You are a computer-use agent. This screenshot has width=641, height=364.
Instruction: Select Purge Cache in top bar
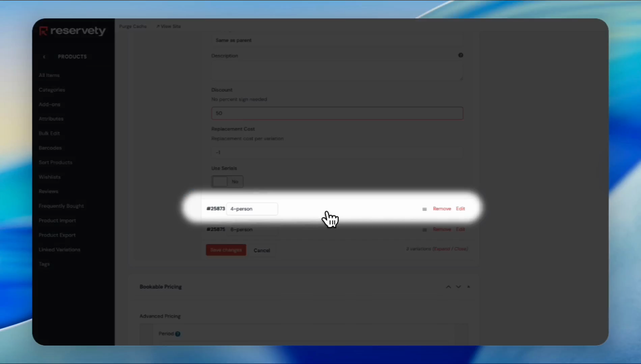click(133, 26)
